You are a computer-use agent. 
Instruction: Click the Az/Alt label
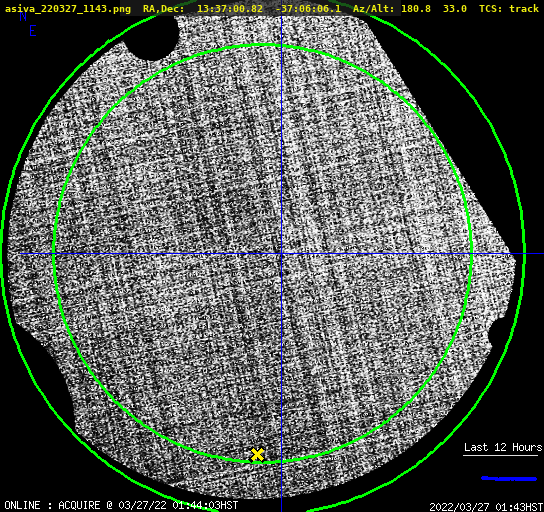pyautogui.click(x=373, y=9)
